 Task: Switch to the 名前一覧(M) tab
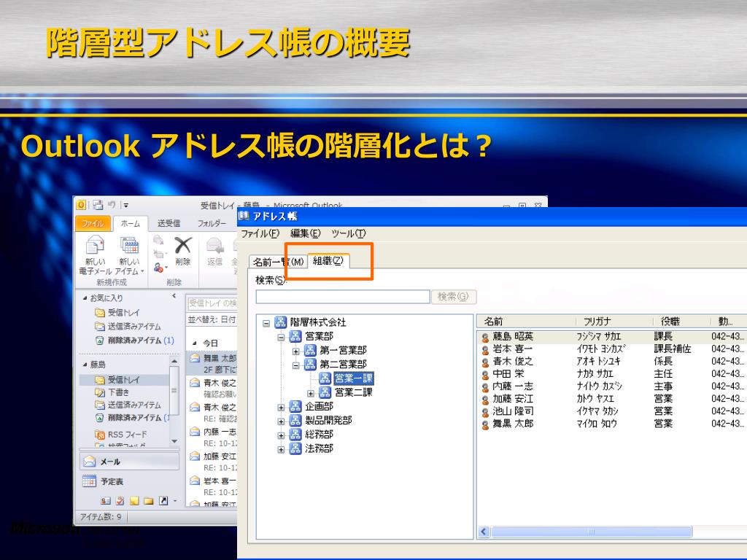click(278, 262)
